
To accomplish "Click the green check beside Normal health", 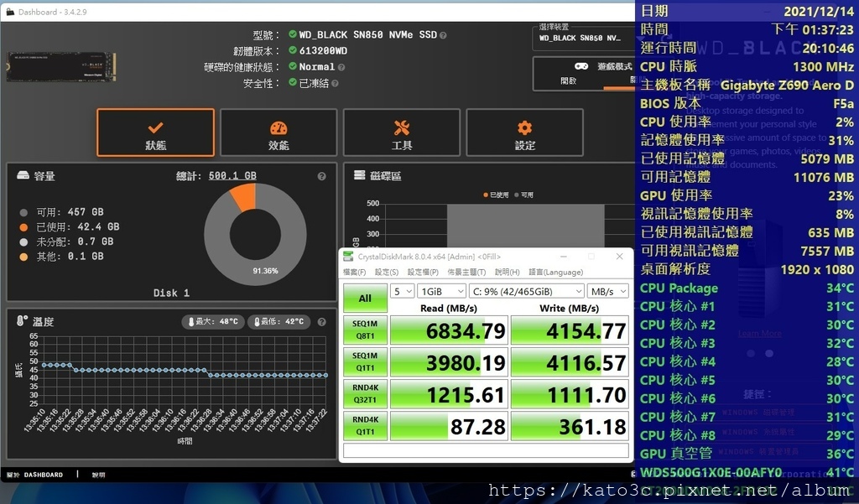I will [293, 66].
